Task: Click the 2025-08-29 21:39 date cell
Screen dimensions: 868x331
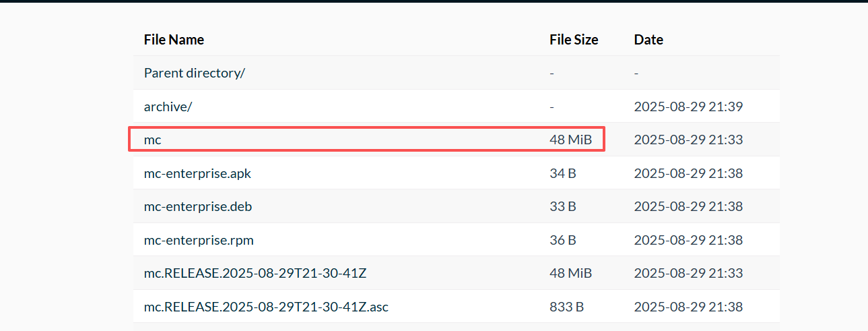Action: coord(688,107)
